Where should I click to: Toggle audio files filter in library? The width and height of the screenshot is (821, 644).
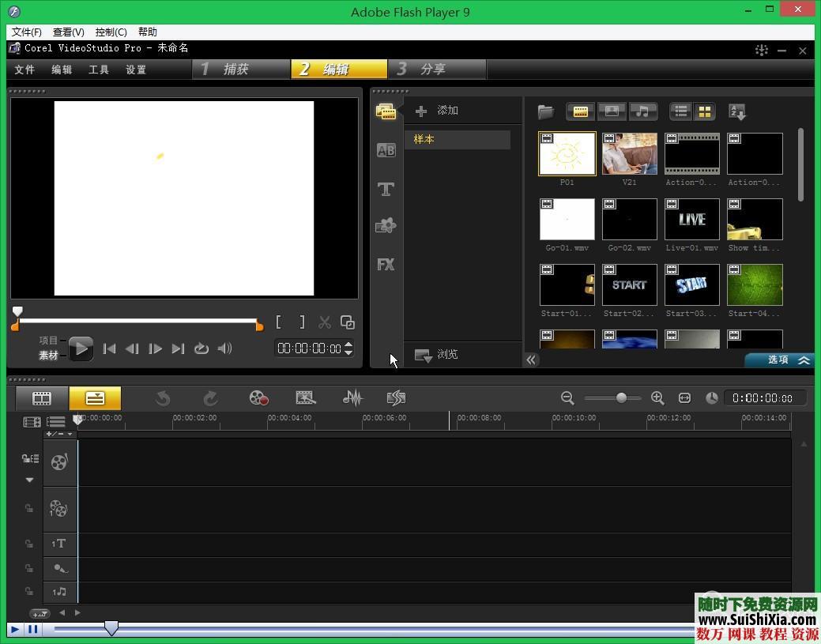tap(643, 111)
